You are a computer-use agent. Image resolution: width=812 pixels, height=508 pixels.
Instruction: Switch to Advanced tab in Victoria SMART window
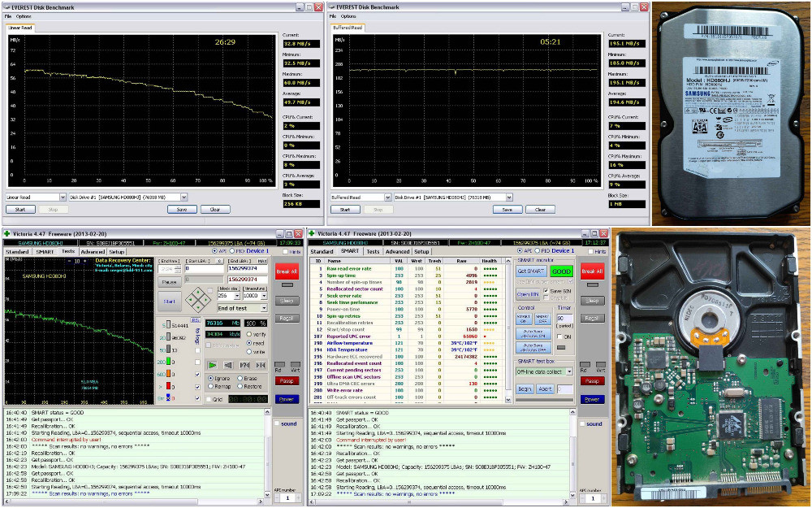click(x=397, y=252)
